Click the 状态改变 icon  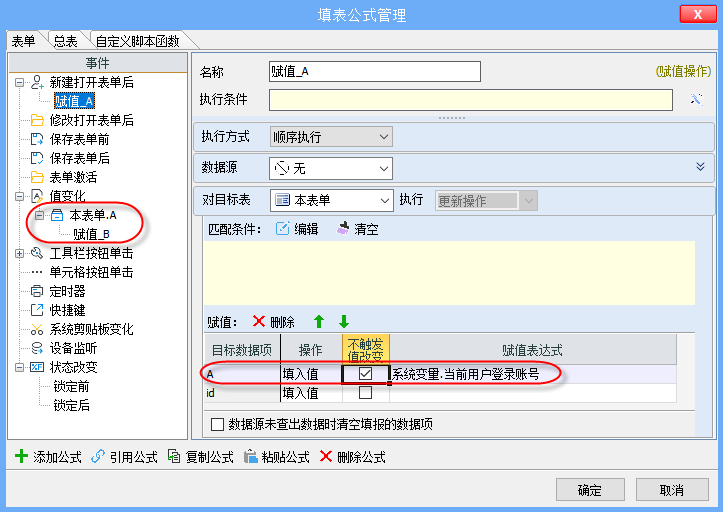coord(37,367)
